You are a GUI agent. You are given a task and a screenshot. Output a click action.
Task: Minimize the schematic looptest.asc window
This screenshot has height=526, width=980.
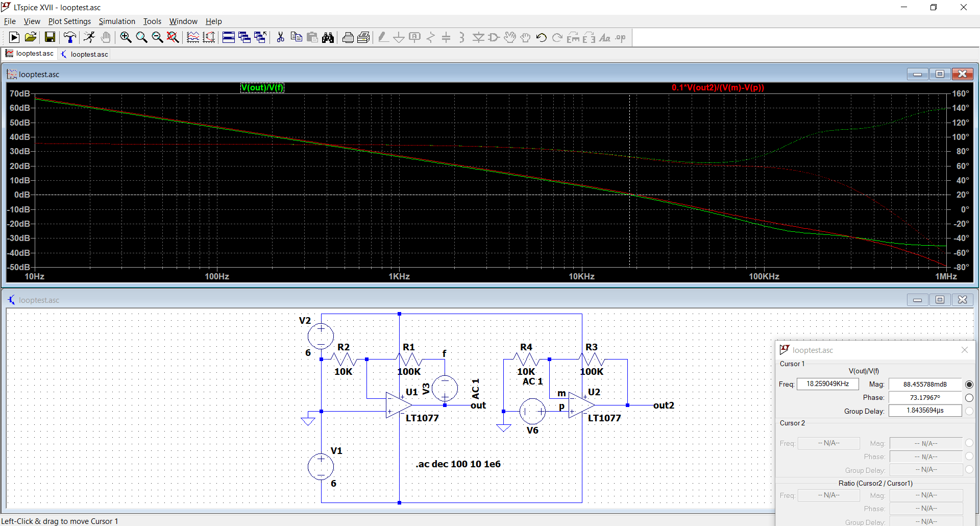[917, 300]
